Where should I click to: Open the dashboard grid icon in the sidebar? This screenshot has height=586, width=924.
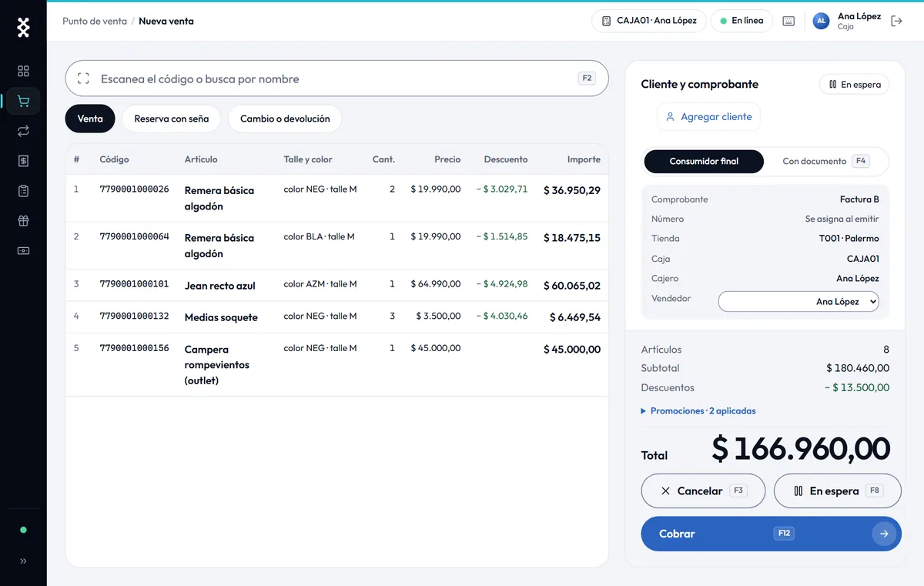[23, 71]
